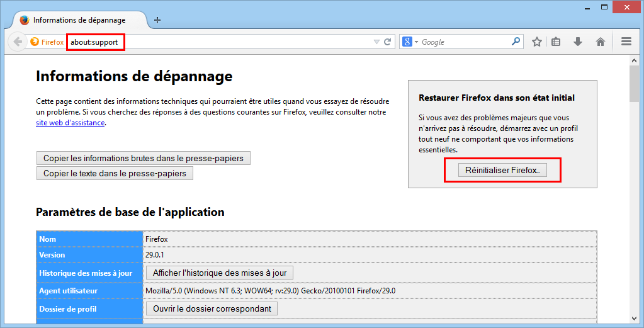Click the Nom value Firefox cell

(370, 239)
